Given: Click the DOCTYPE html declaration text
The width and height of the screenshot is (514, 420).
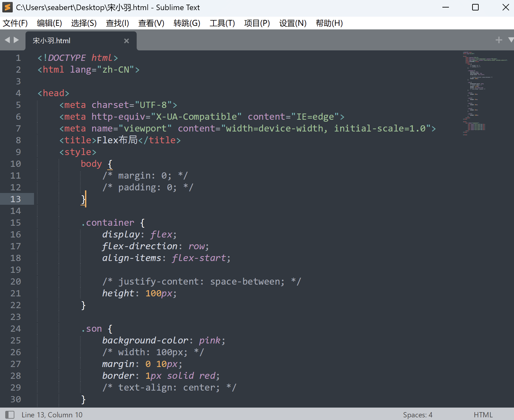Looking at the screenshot, I should (x=77, y=58).
